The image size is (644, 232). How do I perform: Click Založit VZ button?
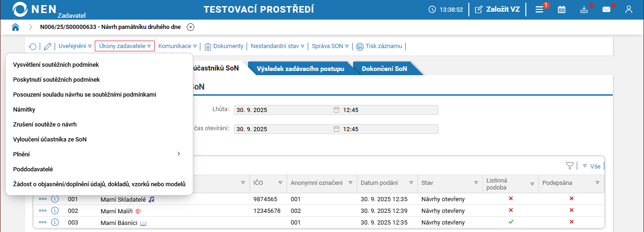497,9
